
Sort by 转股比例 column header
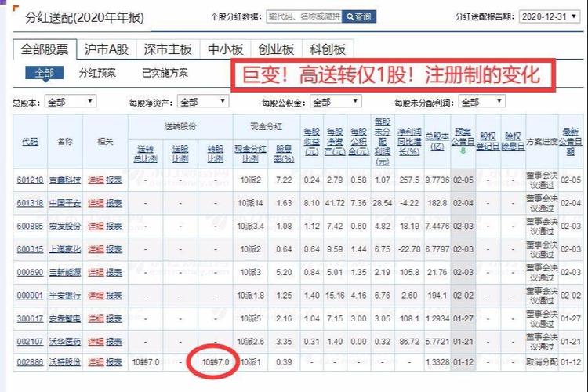[216, 154]
